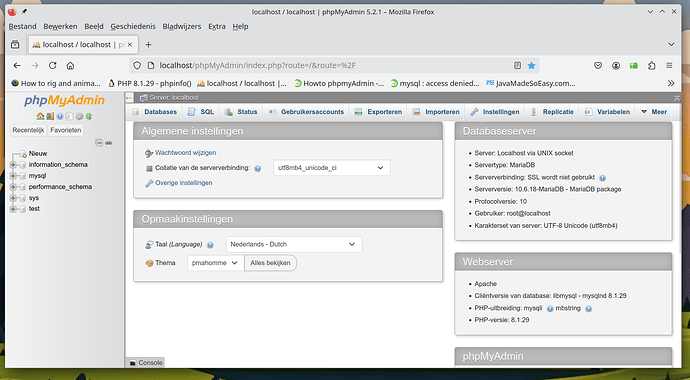
Task: Click Overige instellingen link
Action: (x=184, y=183)
